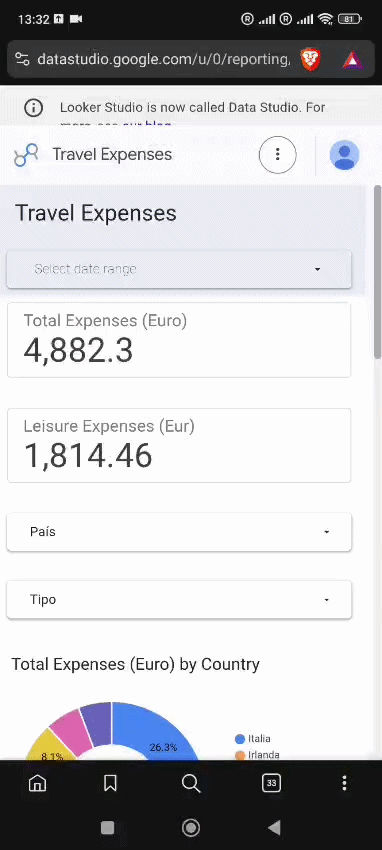The height and width of the screenshot is (850, 382).
Task: Tap the browser home button
Action: coord(37,783)
